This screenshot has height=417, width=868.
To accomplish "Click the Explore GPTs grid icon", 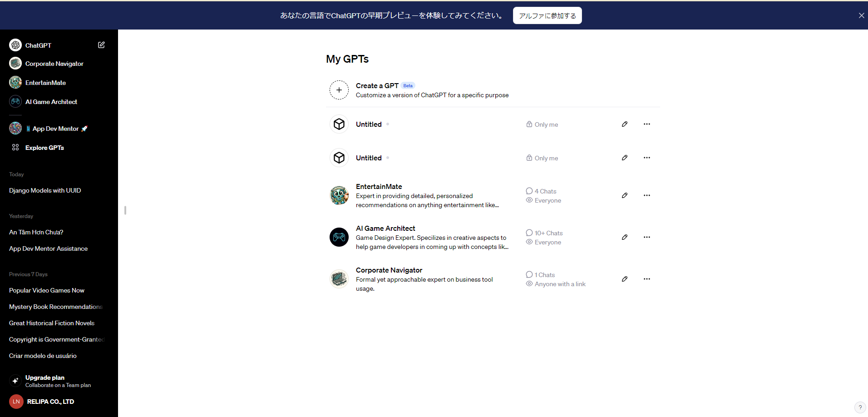I will pos(15,147).
